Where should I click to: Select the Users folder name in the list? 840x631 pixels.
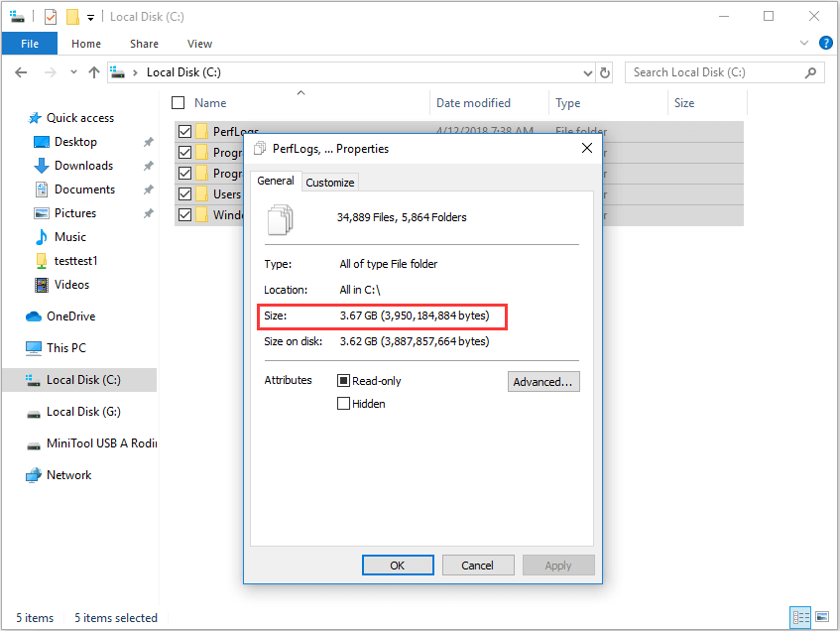tap(227, 194)
